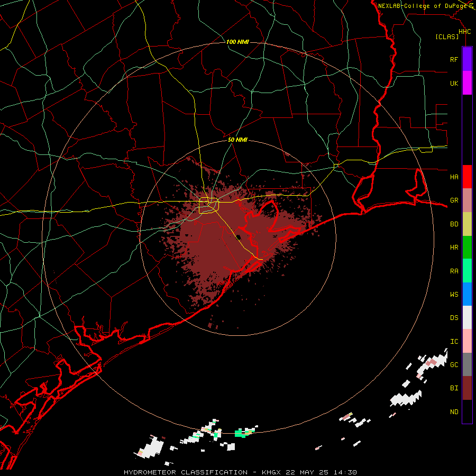The height and width of the screenshot is (476, 476).
Task: Click the 100 NMI range ring label
Action: click(x=237, y=42)
